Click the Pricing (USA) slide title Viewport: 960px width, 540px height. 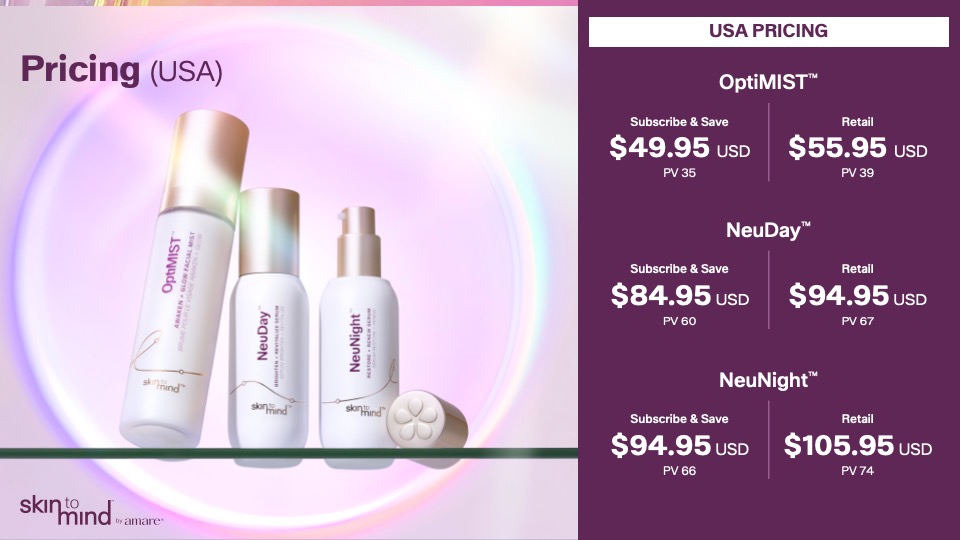point(121,69)
